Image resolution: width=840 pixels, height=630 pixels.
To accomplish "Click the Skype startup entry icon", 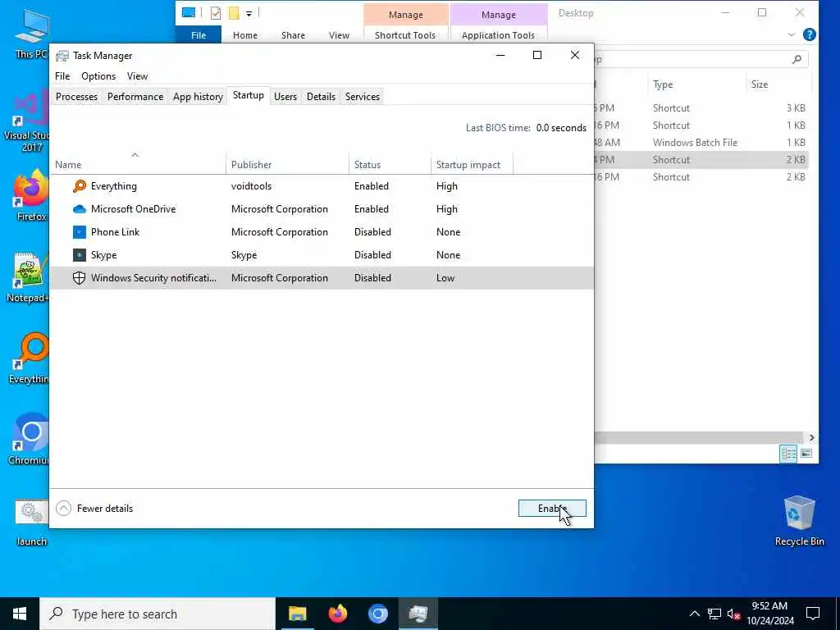I will click(x=80, y=255).
